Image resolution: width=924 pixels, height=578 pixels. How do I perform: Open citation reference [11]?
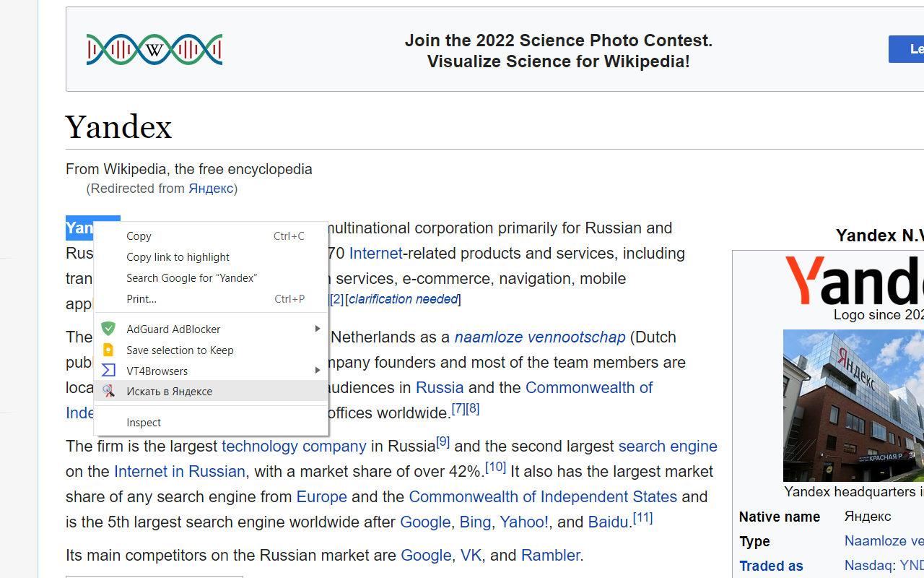[x=642, y=517]
